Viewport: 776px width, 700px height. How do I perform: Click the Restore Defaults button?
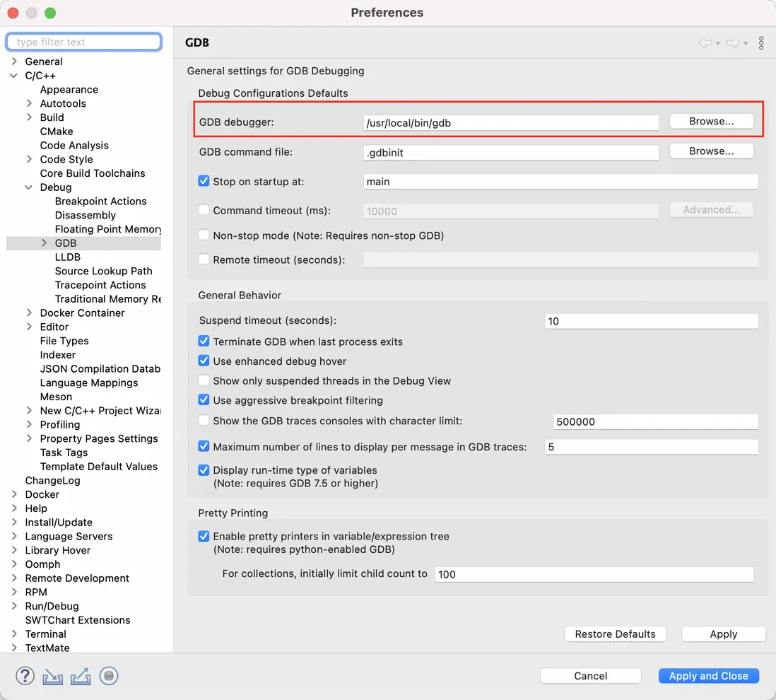615,634
